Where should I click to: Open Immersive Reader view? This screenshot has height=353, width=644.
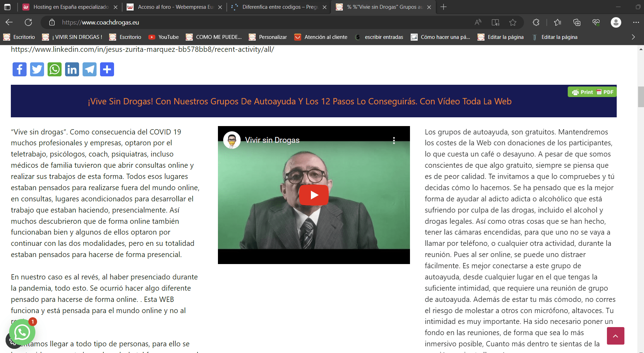pyautogui.click(x=495, y=22)
